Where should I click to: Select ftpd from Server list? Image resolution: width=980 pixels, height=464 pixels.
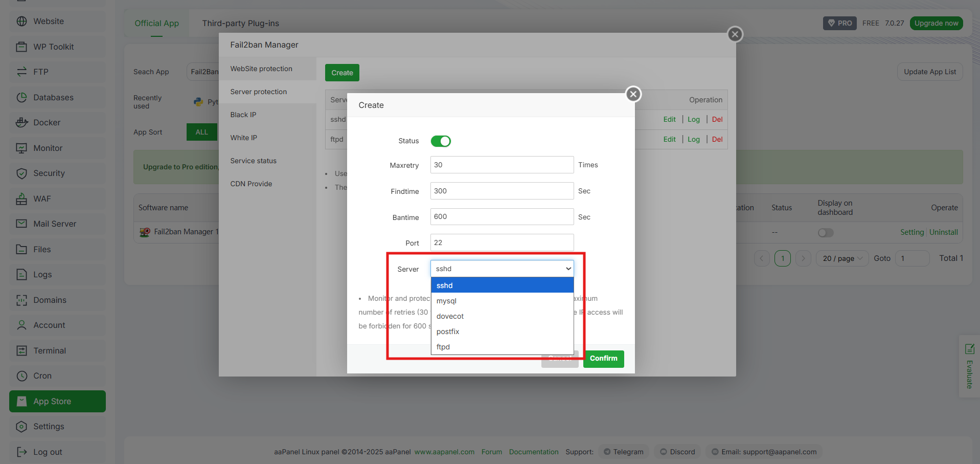tap(502, 347)
